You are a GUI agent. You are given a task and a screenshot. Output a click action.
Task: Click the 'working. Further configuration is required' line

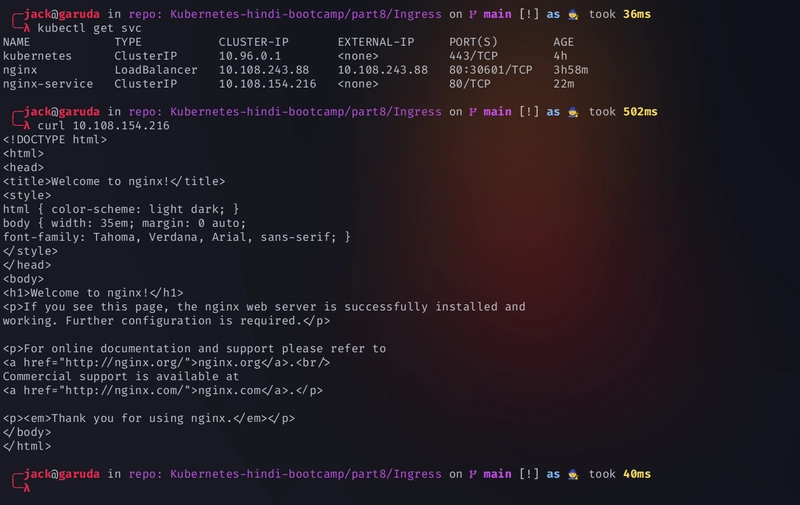pyautogui.click(x=166, y=321)
